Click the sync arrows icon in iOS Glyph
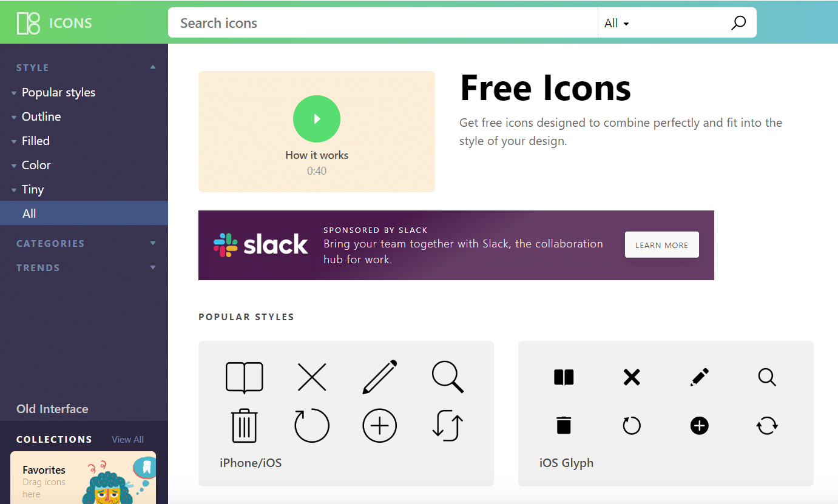838x504 pixels. click(x=767, y=426)
